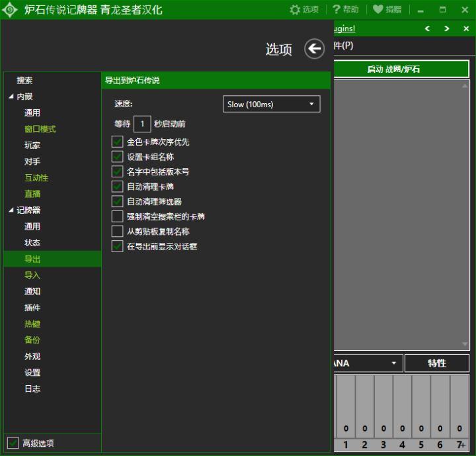Click the 启动 战网/炉石 button

[x=401, y=69]
